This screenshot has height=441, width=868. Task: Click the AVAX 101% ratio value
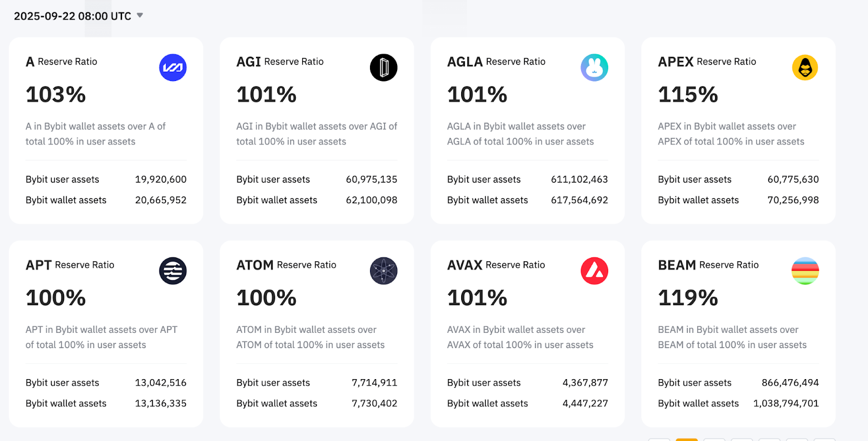477,298
